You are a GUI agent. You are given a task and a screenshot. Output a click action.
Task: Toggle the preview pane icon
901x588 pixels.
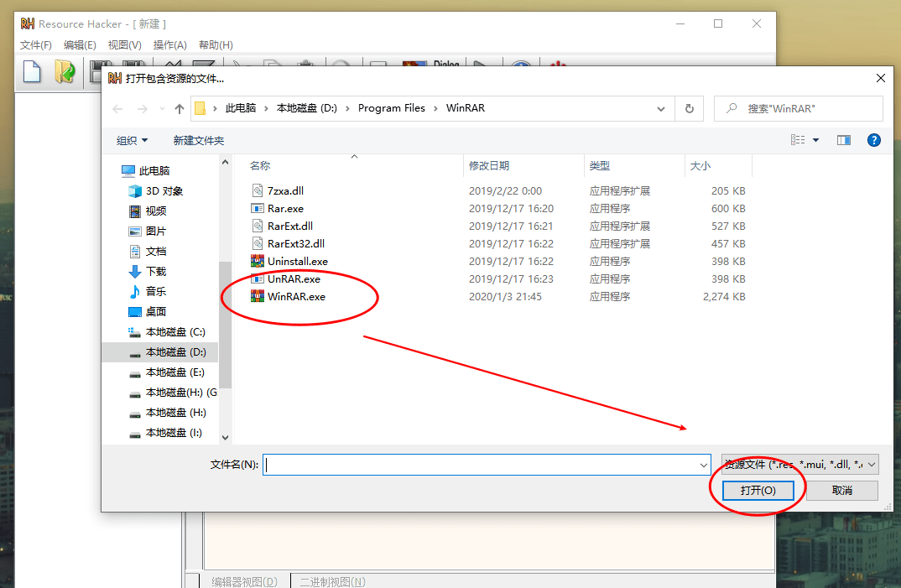click(844, 140)
